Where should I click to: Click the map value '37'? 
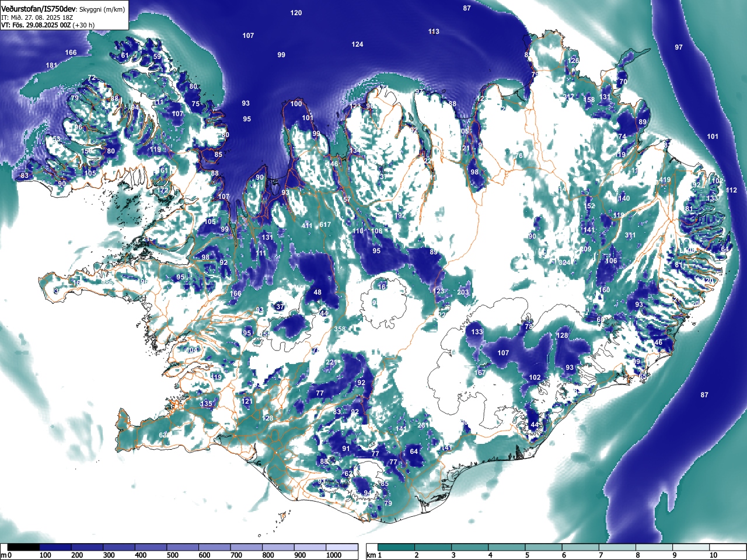point(280,307)
